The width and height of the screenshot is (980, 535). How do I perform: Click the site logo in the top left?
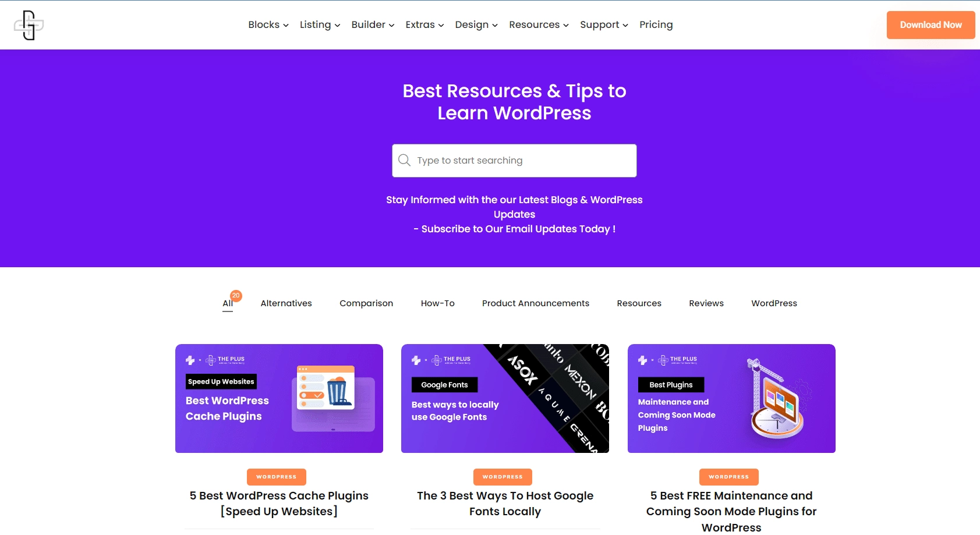tap(28, 25)
